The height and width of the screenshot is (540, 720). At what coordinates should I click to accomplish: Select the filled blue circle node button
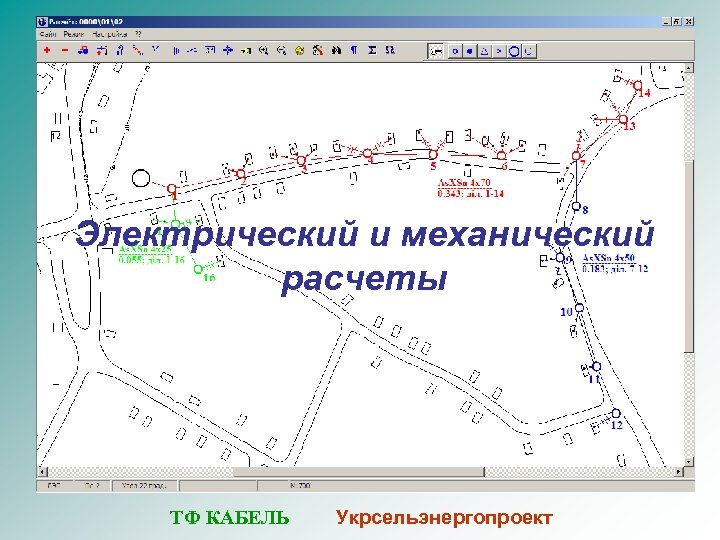coord(469,51)
